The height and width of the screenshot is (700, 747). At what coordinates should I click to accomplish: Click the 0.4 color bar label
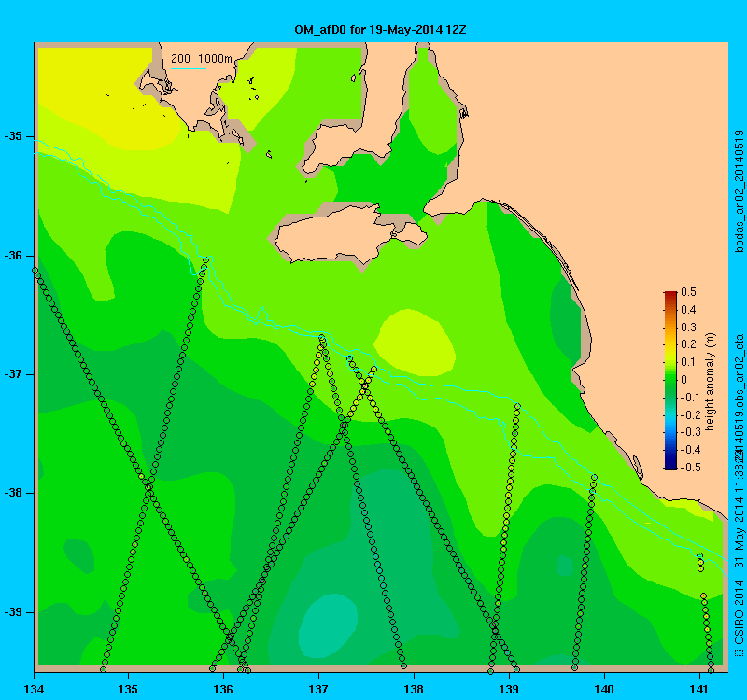click(688, 310)
